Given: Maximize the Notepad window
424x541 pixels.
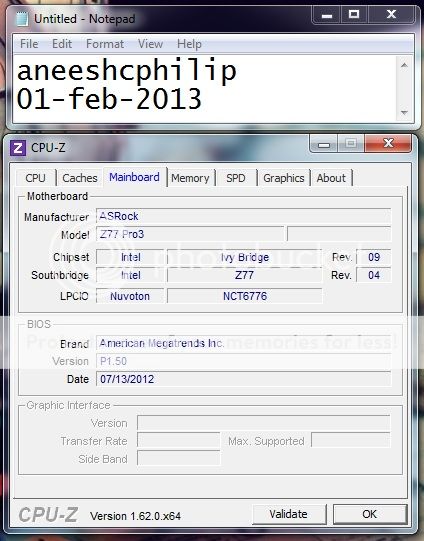Looking at the screenshot, I should (354, 15).
